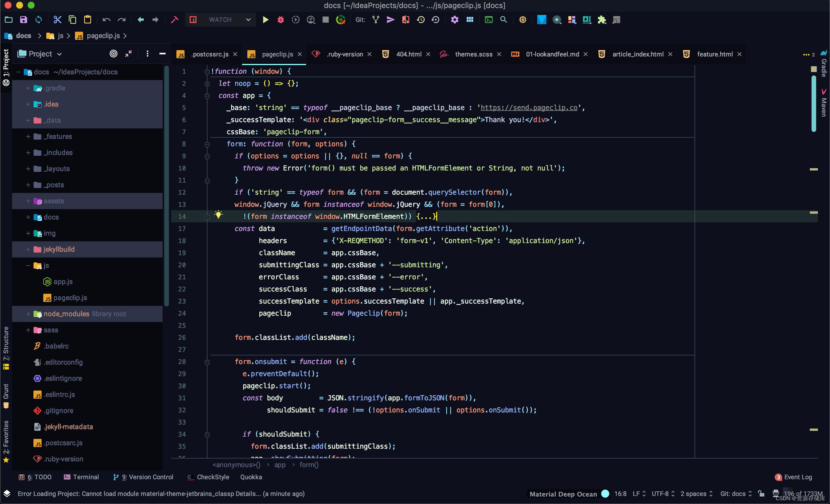Toggle the Gradle side panel
Image resolution: width=830 pixels, height=504 pixels.
pos(824,64)
